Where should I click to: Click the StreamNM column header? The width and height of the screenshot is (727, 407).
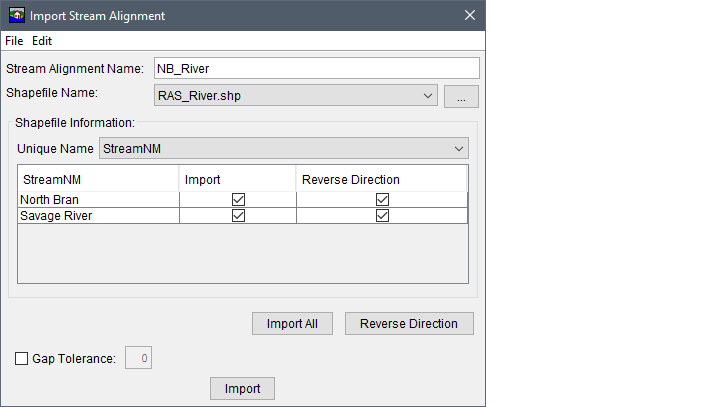(98, 180)
